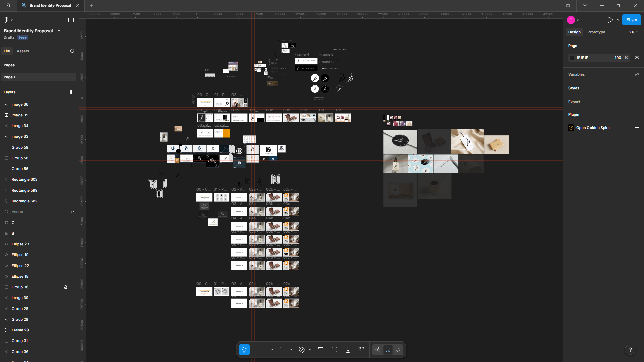The image size is (644, 362).
Task: Collapse all layers icon
Action: 72,92
